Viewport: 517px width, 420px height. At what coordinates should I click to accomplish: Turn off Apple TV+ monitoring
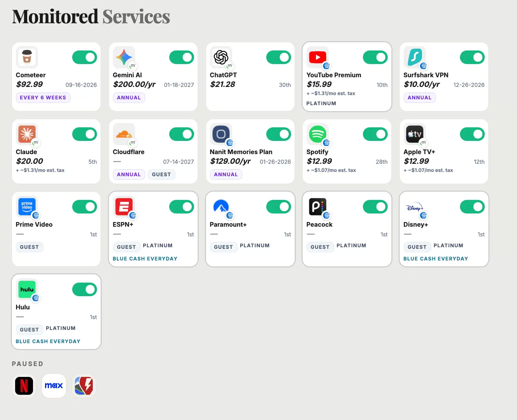(472, 134)
